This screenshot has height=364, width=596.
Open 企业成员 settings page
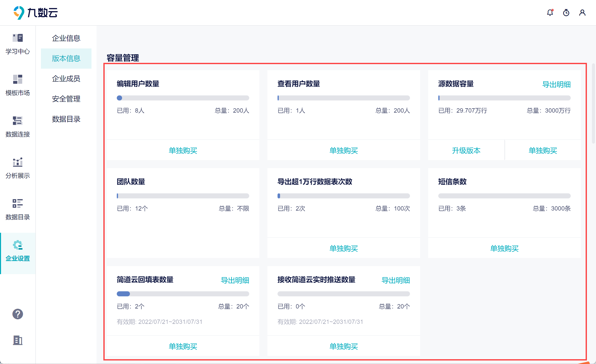pos(66,79)
